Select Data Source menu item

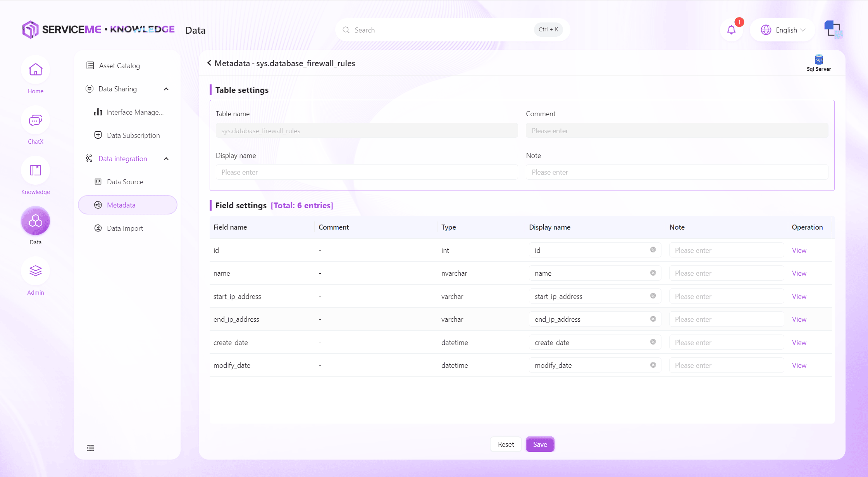[x=125, y=182]
